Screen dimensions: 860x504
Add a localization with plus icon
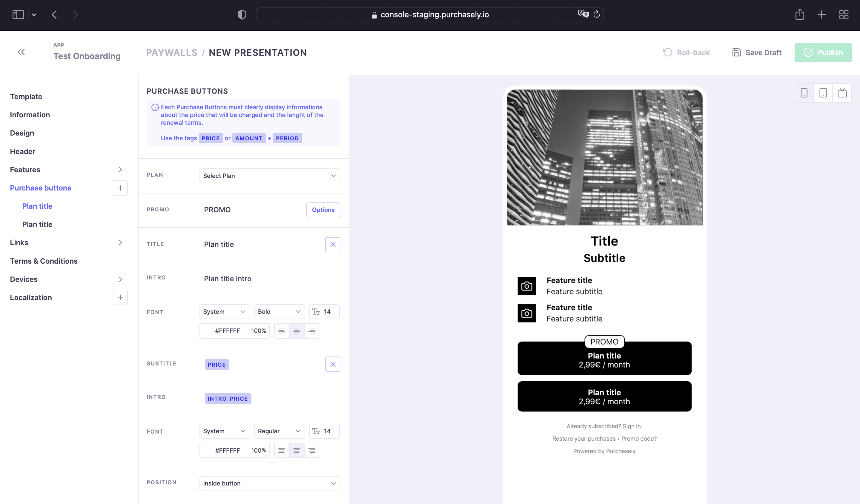point(120,298)
